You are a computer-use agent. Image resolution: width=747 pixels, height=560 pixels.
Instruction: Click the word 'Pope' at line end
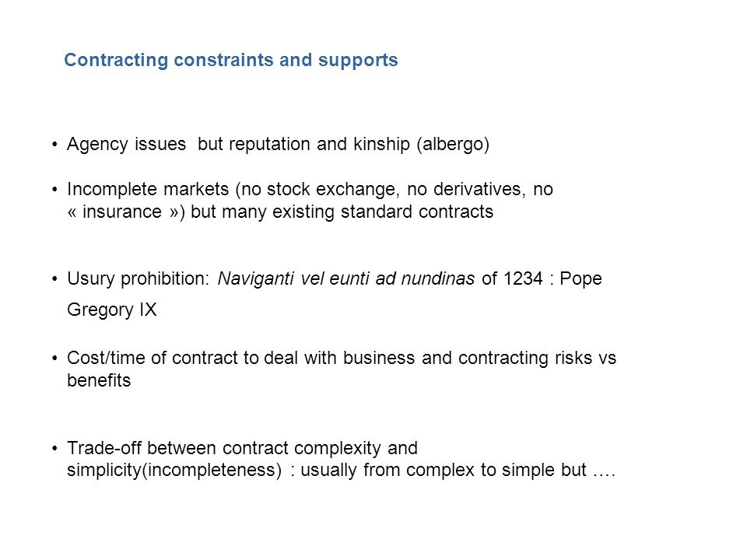(580, 278)
